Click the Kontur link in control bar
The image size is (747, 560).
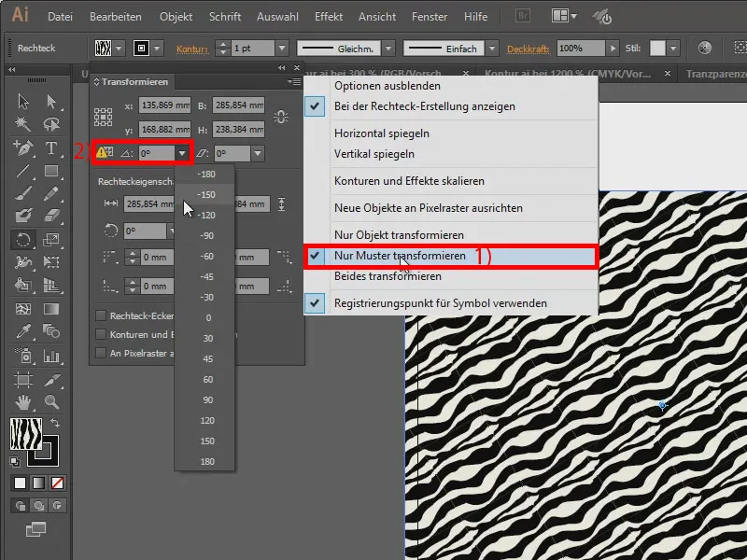(192, 49)
